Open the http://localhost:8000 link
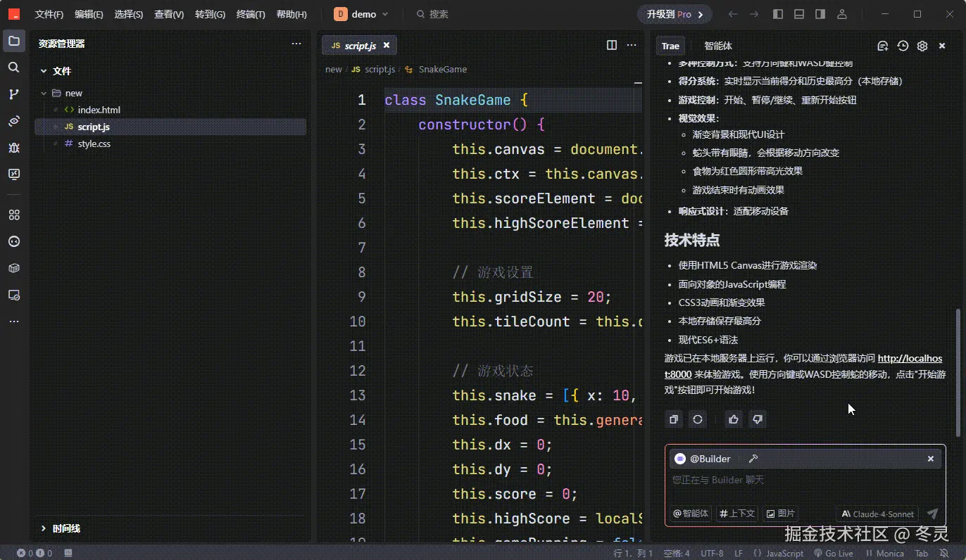The width and height of the screenshot is (966, 560). (909, 359)
